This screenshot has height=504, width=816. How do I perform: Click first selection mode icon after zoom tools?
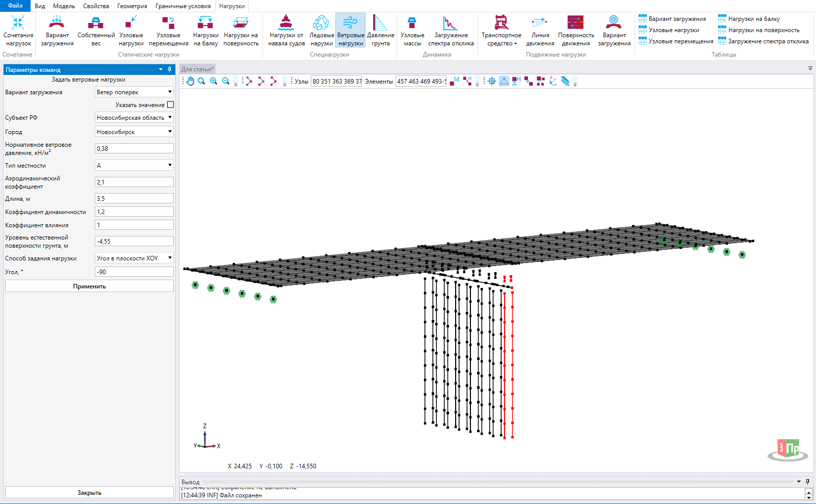click(249, 81)
